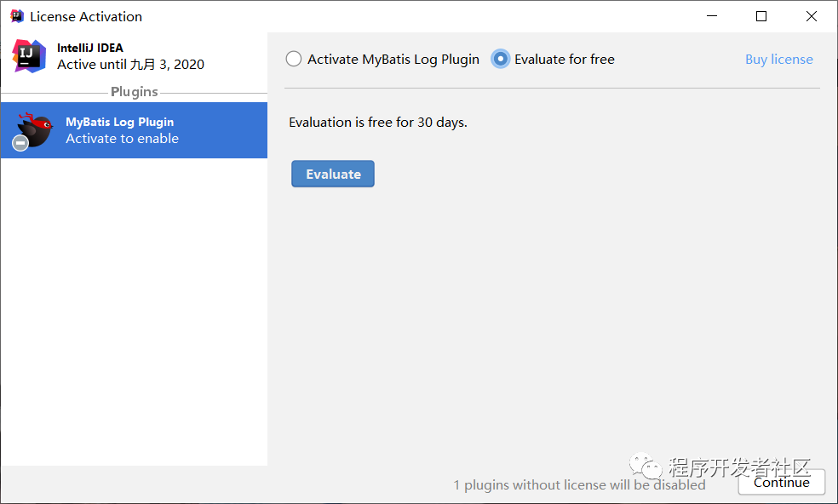
Task: Click the Plugins section header
Action: (x=135, y=92)
